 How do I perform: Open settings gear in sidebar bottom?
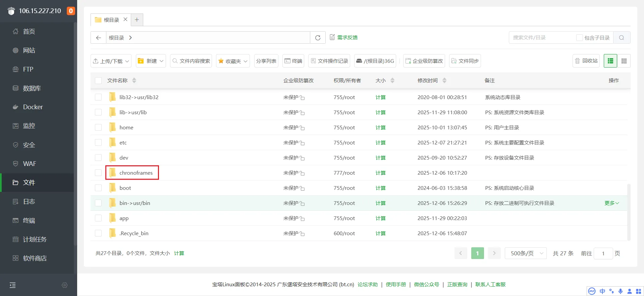tap(65, 285)
